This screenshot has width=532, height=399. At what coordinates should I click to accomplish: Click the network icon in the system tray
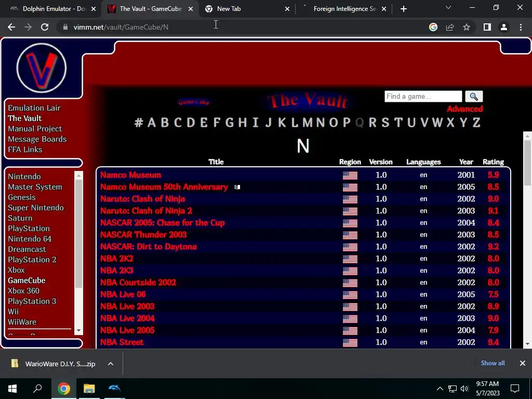coord(453,389)
